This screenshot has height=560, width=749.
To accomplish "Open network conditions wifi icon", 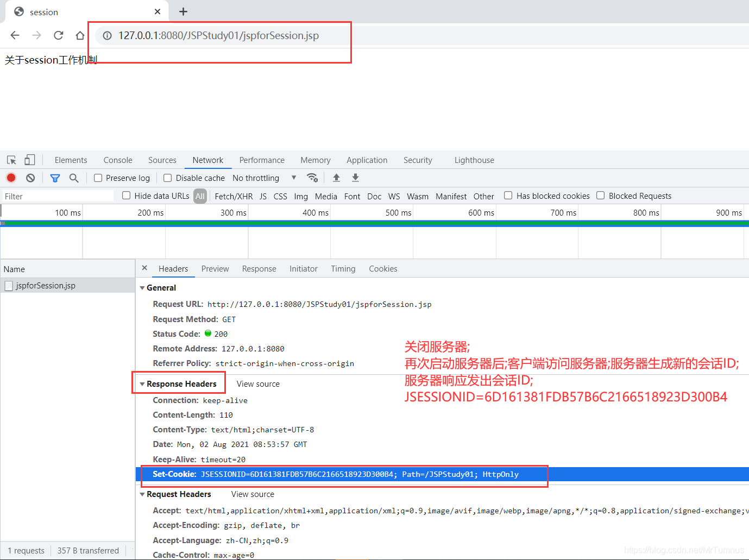I will [x=312, y=178].
